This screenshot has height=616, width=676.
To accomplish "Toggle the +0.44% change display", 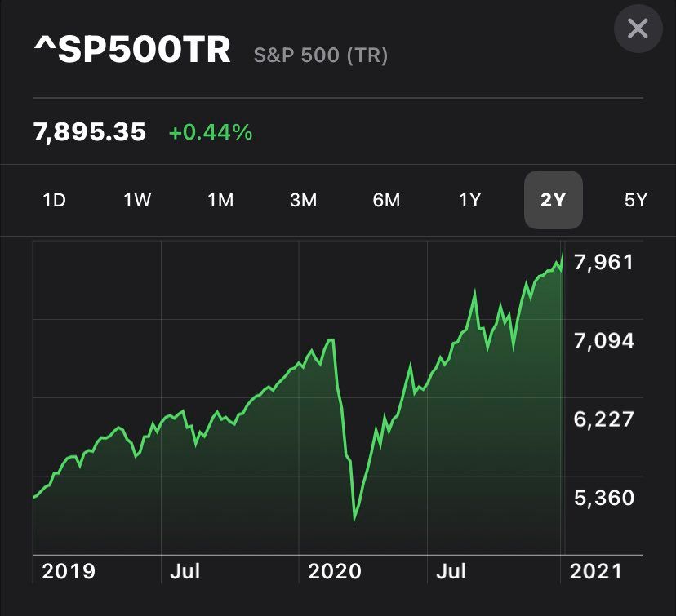I will (211, 132).
